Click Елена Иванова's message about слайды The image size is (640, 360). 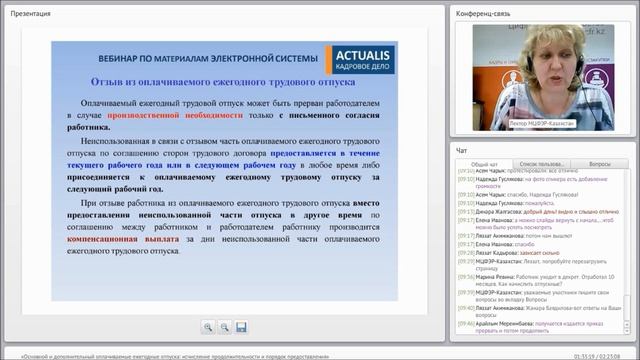click(x=536, y=223)
